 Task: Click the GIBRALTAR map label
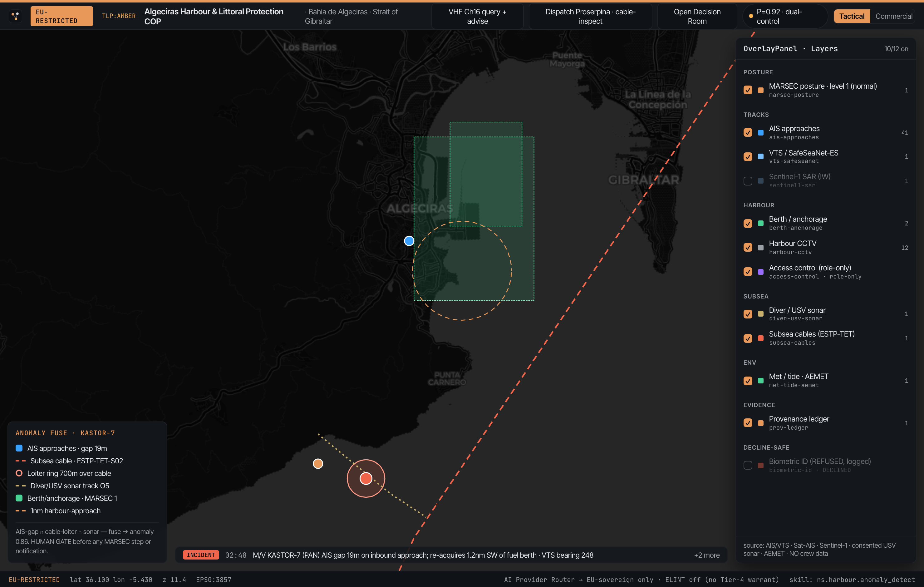[643, 180]
